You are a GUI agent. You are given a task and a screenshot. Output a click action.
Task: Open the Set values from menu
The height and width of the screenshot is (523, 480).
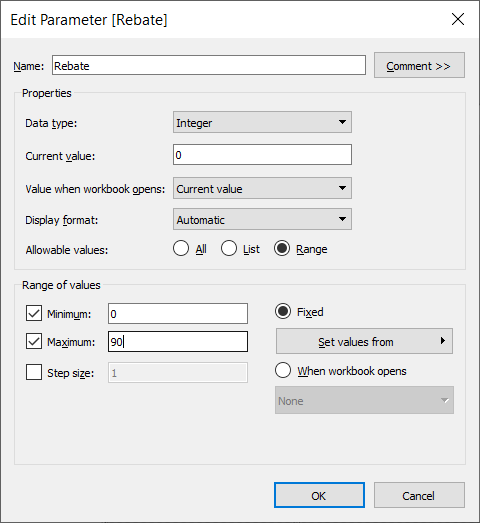tap(364, 341)
